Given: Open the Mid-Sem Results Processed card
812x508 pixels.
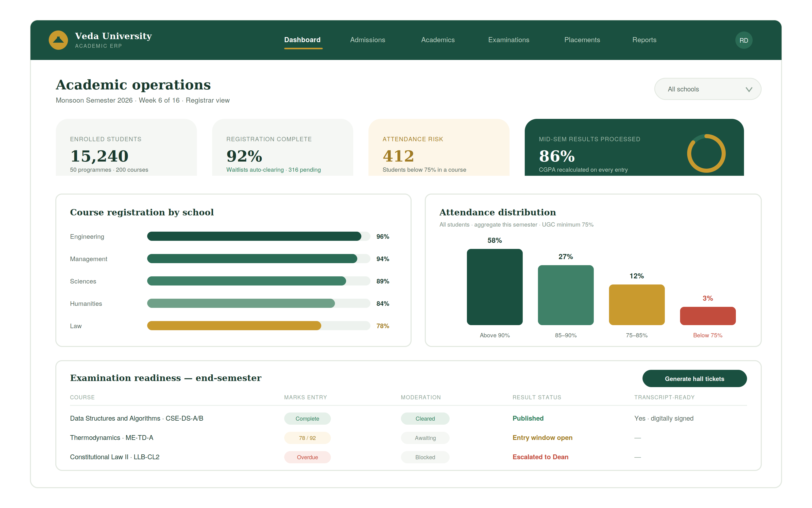Looking at the screenshot, I should tap(634, 147).
